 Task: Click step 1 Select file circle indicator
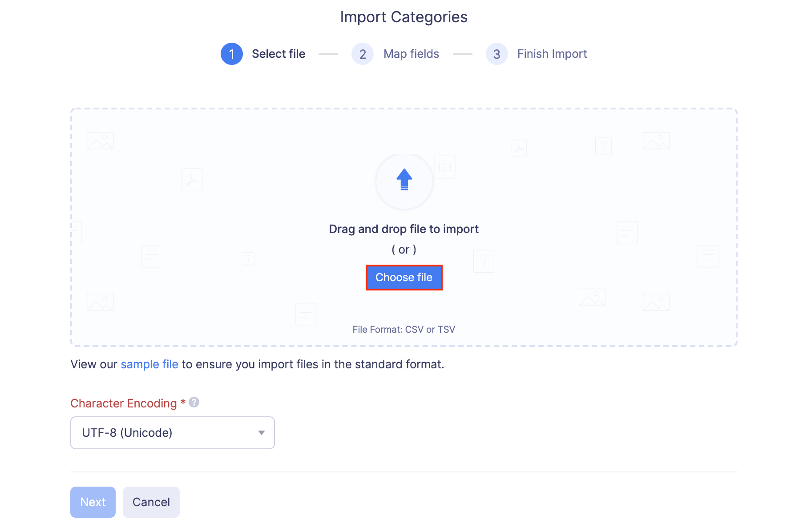point(231,54)
